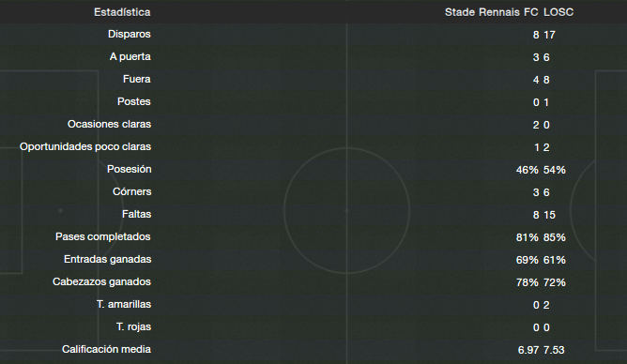Click the Posesión statistic label

coord(130,169)
